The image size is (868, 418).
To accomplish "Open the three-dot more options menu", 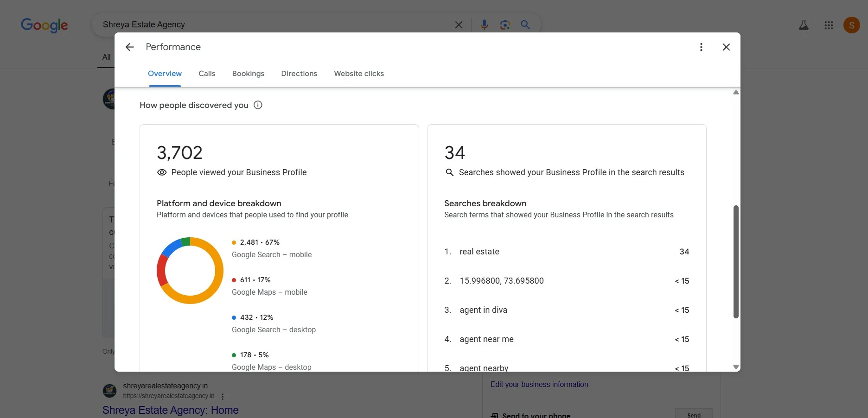I will click(701, 47).
